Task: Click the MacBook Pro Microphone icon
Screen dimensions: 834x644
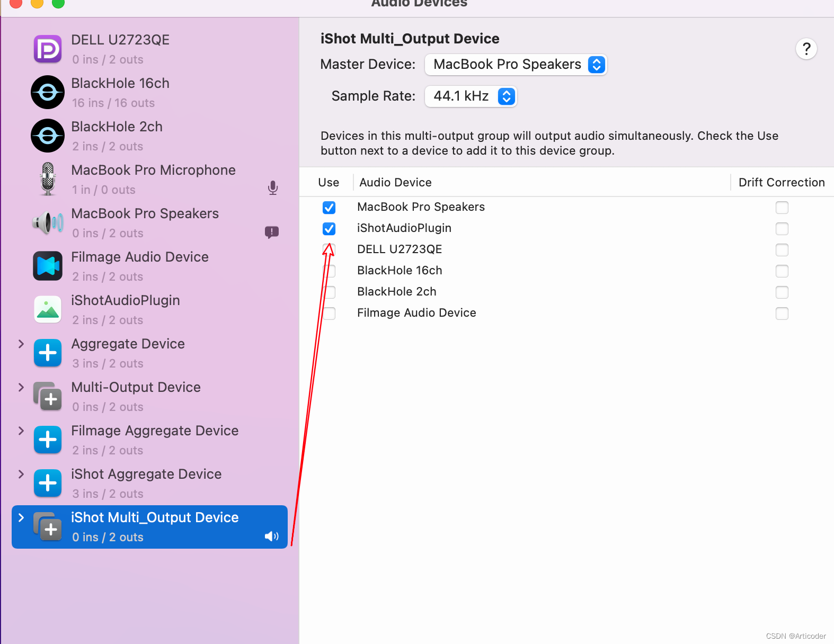Action: [48, 179]
